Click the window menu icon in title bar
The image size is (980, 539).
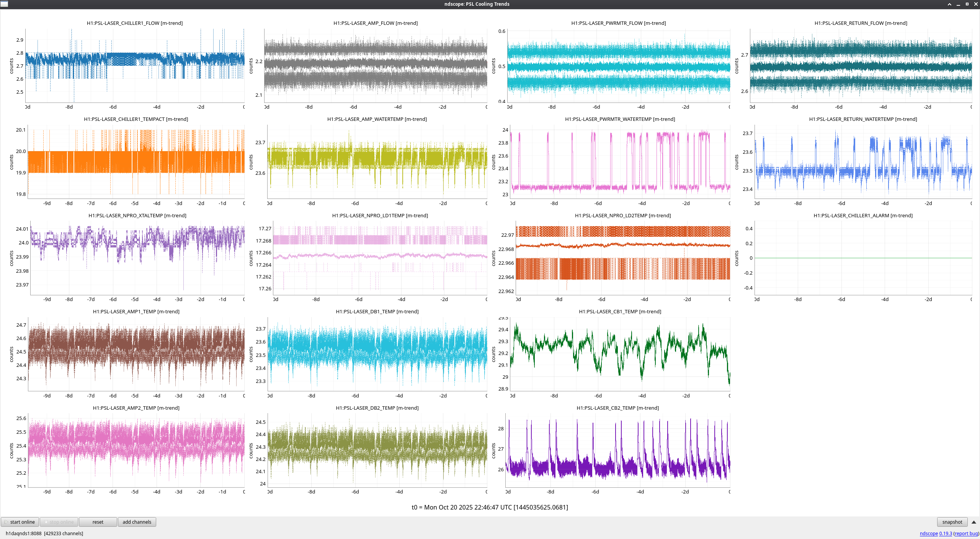[x=4, y=4]
